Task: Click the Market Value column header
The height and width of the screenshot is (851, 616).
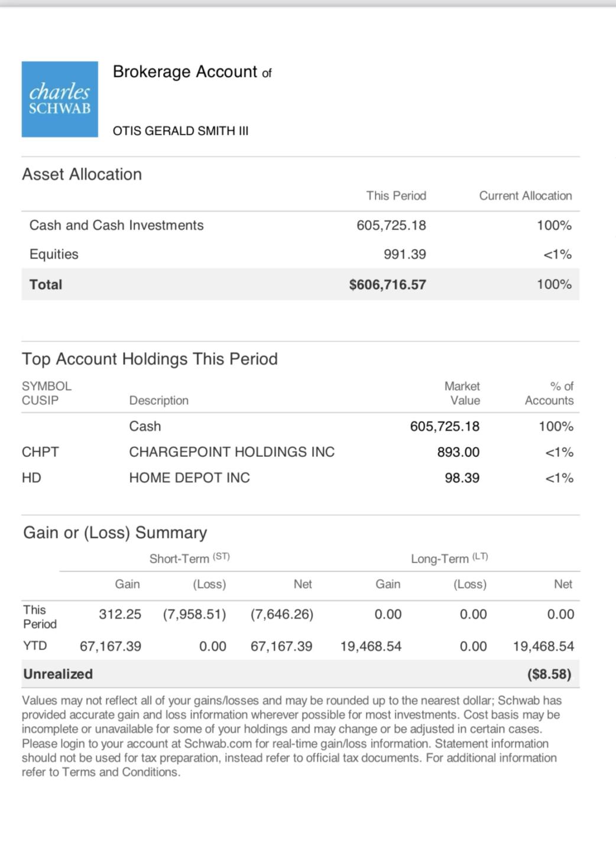Action: 462,394
